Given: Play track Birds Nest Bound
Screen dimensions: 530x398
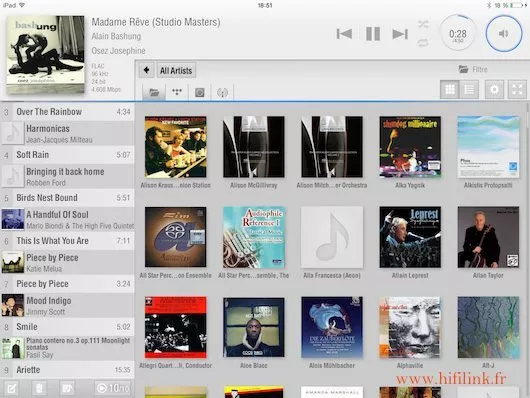Looking at the screenshot, I should (x=67, y=197).
